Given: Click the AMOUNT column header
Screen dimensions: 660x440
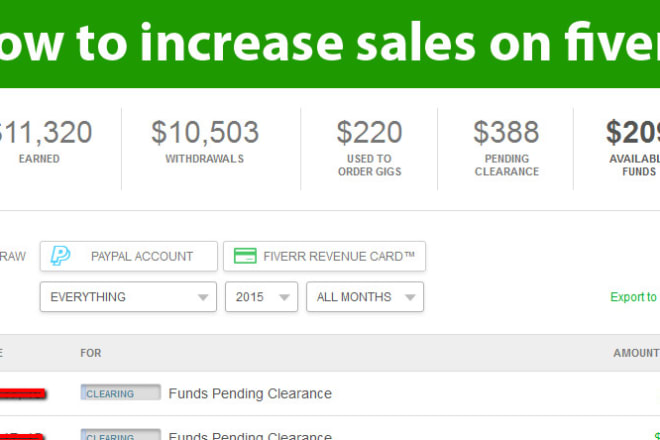Looking at the screenshot, I should pyautogui.click(x=636, y=353).
